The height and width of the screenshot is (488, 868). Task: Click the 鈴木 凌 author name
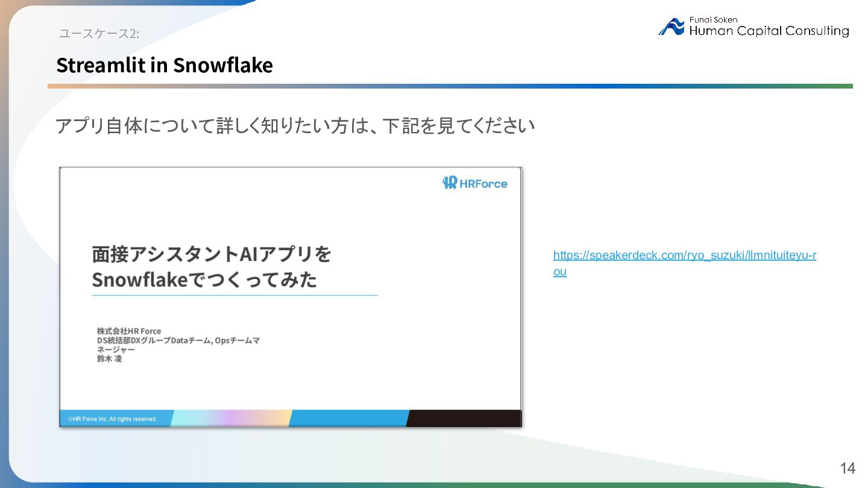tap(110, 359)
